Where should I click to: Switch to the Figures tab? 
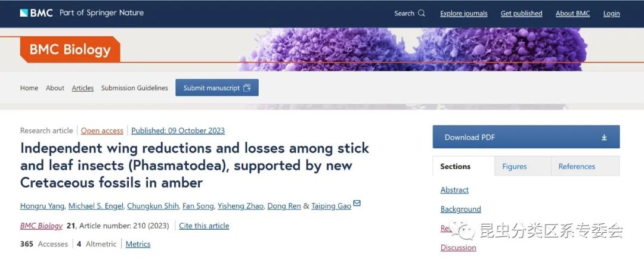tap(514, 166)
